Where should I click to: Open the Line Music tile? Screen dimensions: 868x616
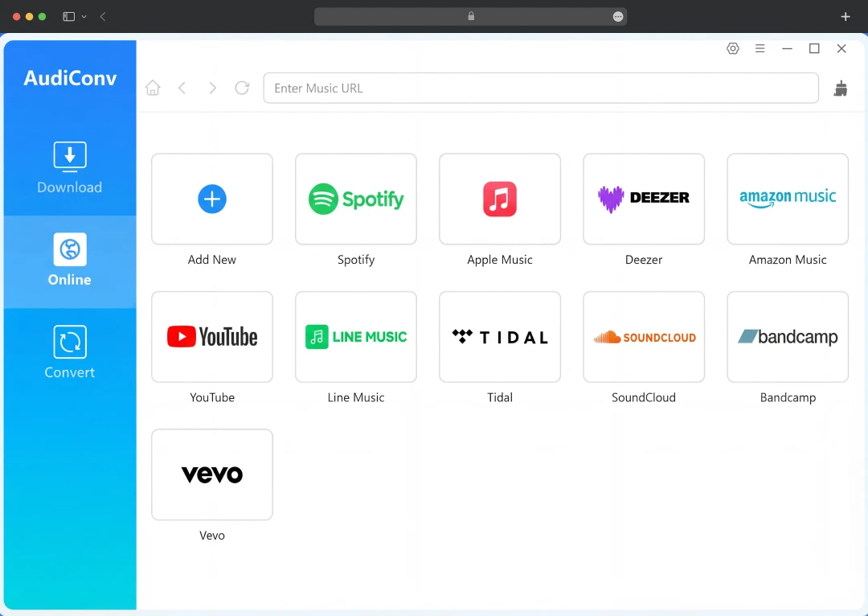pos(356,337)
